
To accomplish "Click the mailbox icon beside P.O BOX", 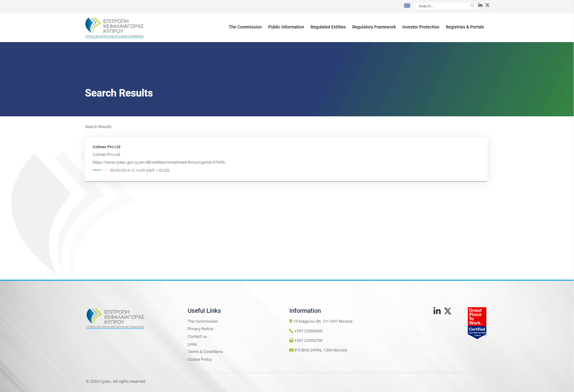I will [291, 350].
